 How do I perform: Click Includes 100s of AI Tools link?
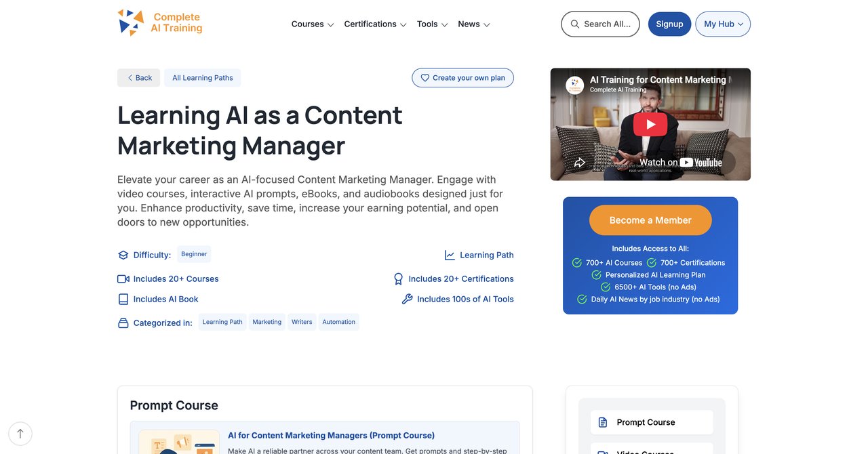pos(465,299)
